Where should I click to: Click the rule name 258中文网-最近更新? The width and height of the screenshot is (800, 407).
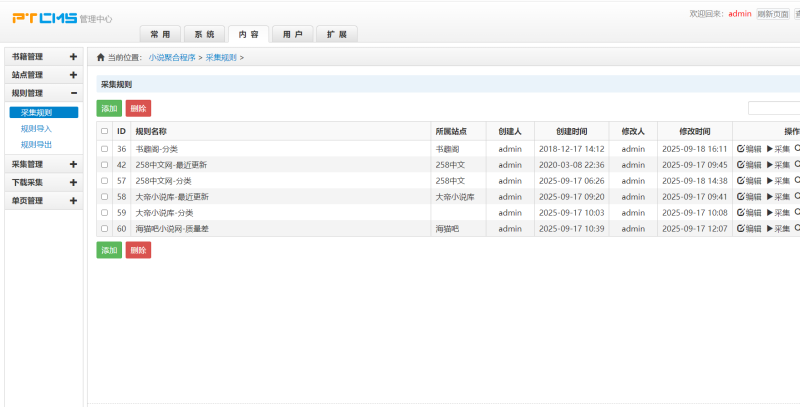171,165
